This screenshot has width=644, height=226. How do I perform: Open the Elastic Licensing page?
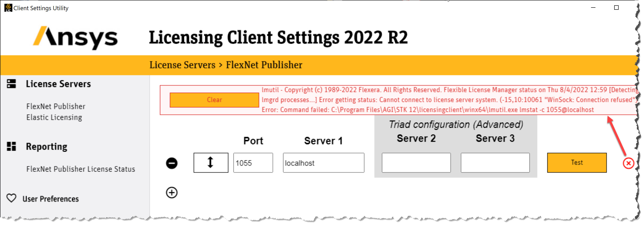[54, 117]
